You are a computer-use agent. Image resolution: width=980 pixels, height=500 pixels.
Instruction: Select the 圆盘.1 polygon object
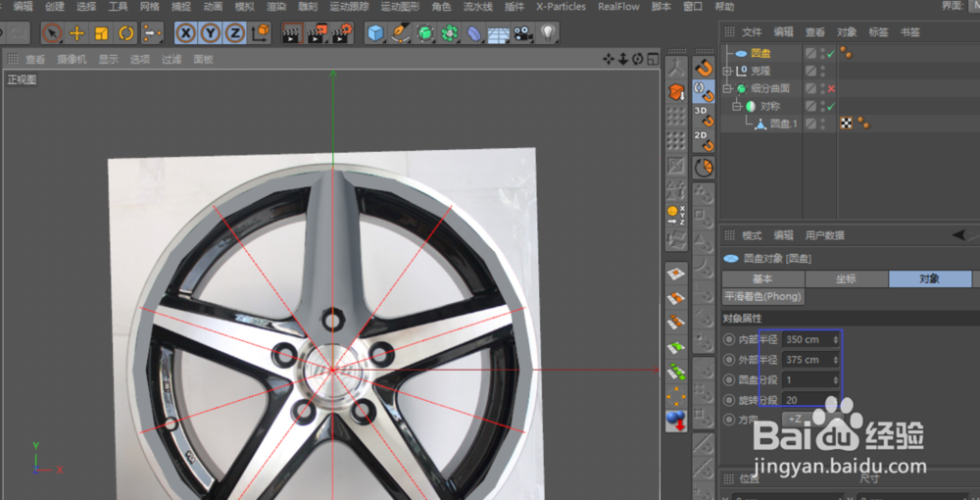784,124
